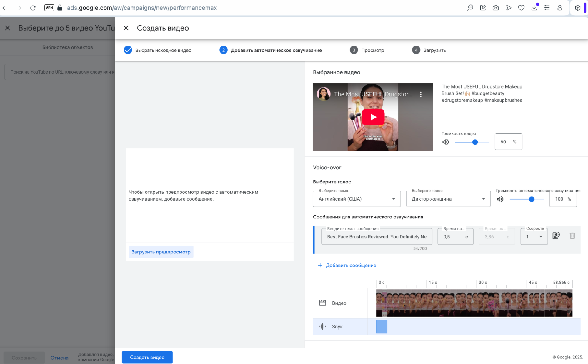Open step 1 Выбрать исходное видео
588x364 pixels.
click(158, 50)
